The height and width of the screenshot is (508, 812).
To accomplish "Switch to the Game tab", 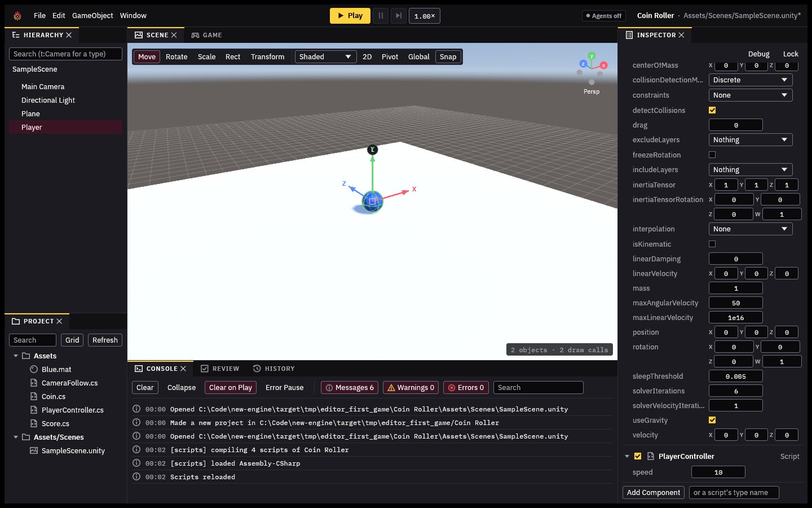I will click(x=206, y=35).
